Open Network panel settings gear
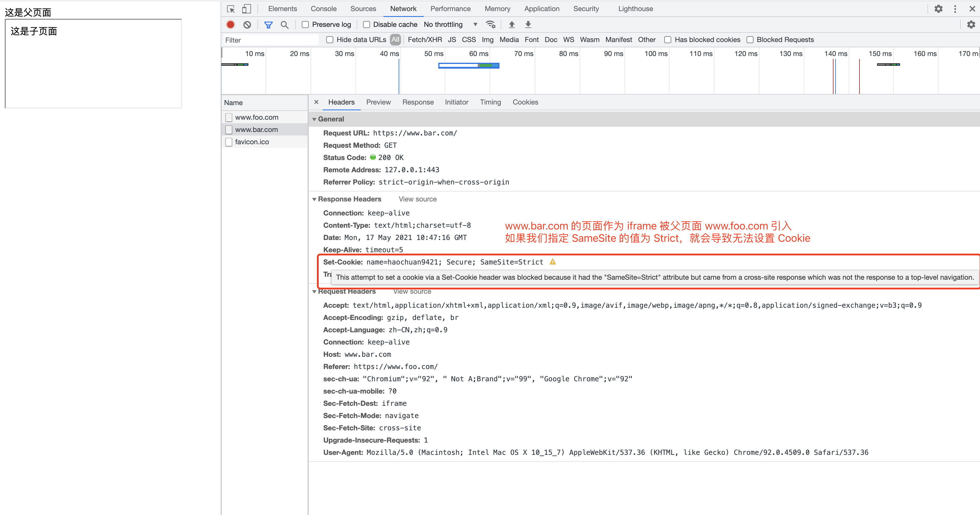Screen dimensions: 980x515 (971, 25)
